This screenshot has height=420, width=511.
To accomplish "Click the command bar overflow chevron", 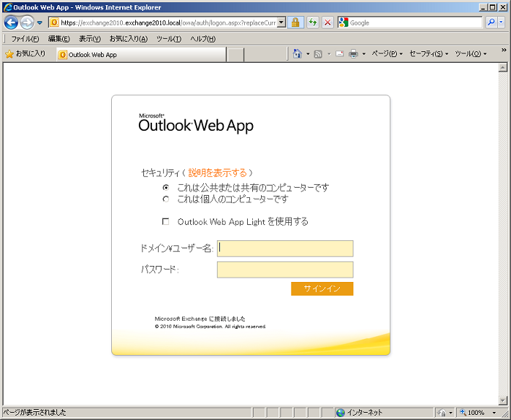I will (504, 50).
